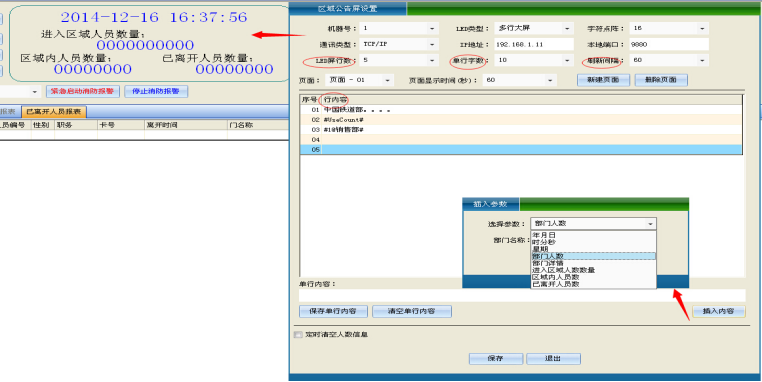This screenshot has height=382, width=762.
Task: Open dropdown left of fire alarm button
Action: 35,92
